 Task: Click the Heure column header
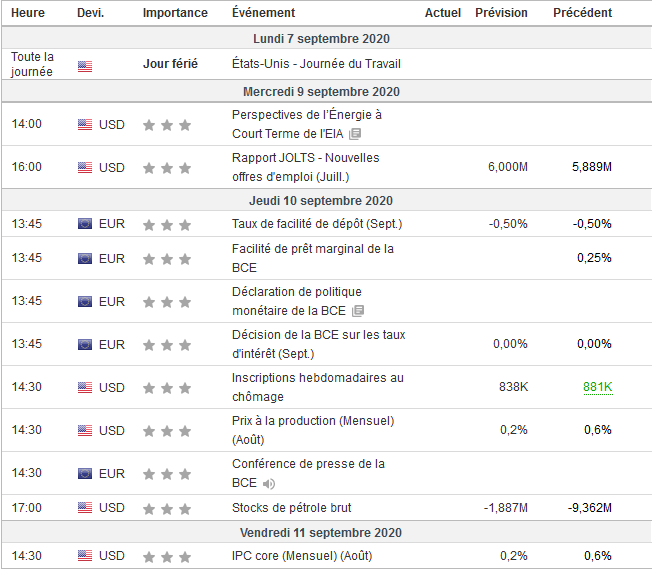28,13
